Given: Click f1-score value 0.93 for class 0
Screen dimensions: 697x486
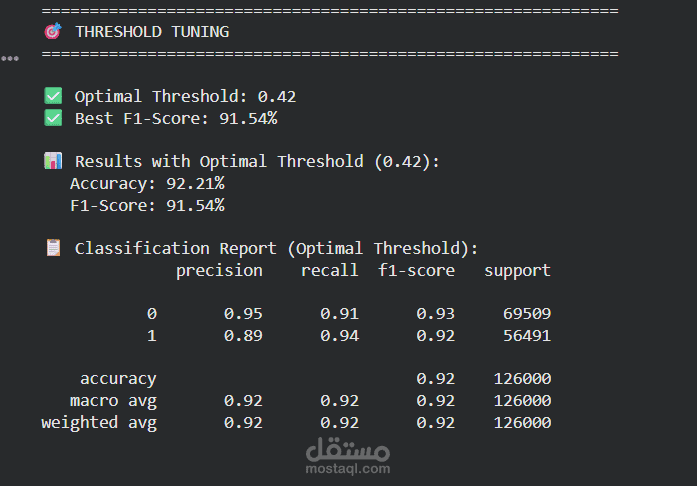Looking at the screenshot, I should point(436,313).
